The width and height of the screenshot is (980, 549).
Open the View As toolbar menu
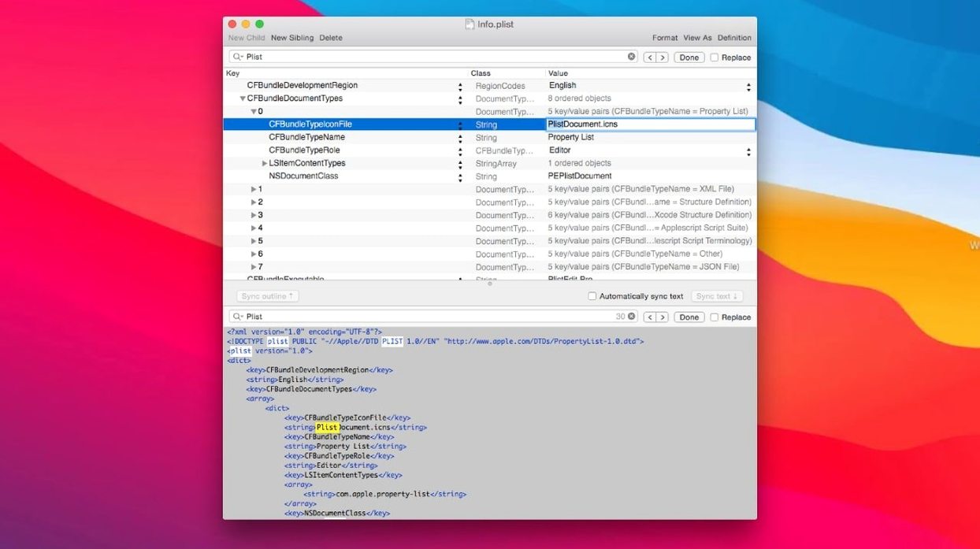(x=697, y=38)
